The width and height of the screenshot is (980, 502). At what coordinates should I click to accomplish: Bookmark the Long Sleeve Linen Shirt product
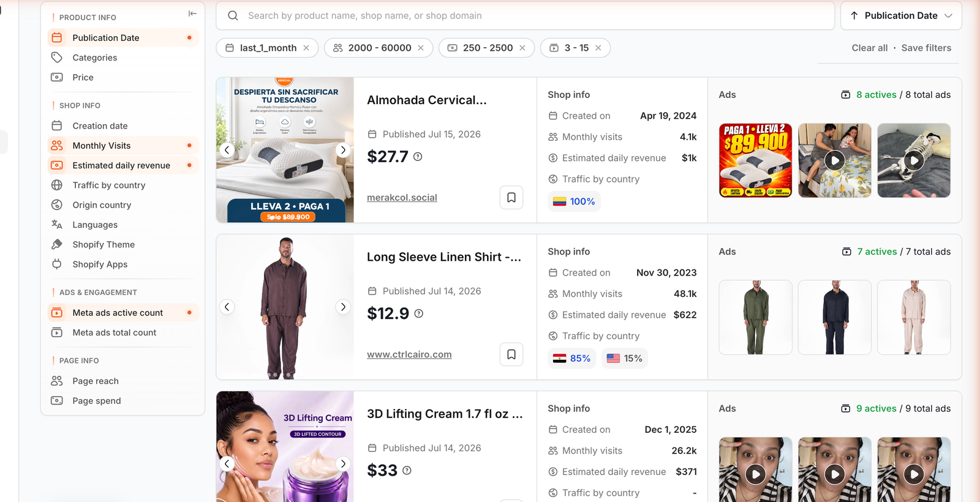coord(511,354)
